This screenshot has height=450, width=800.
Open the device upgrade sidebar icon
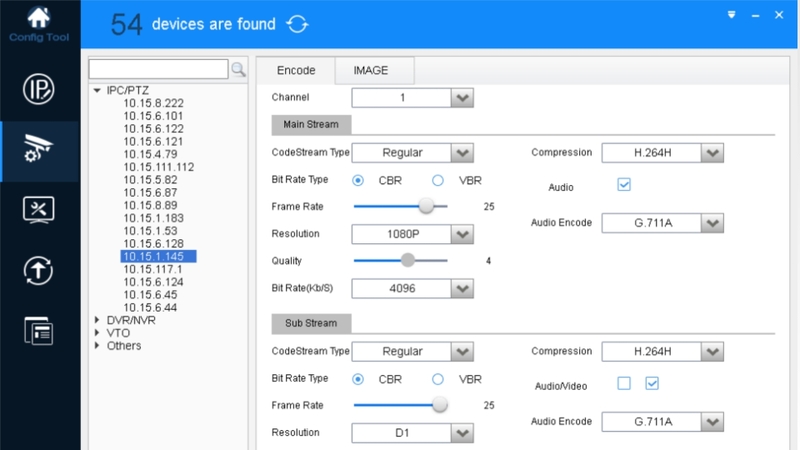pyautogui.click(x=39, y=270)
